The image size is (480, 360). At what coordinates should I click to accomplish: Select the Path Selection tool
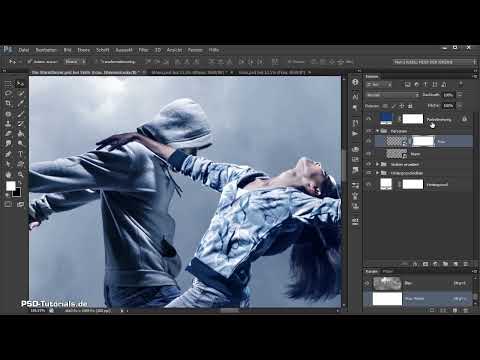(x=8, y=164)
